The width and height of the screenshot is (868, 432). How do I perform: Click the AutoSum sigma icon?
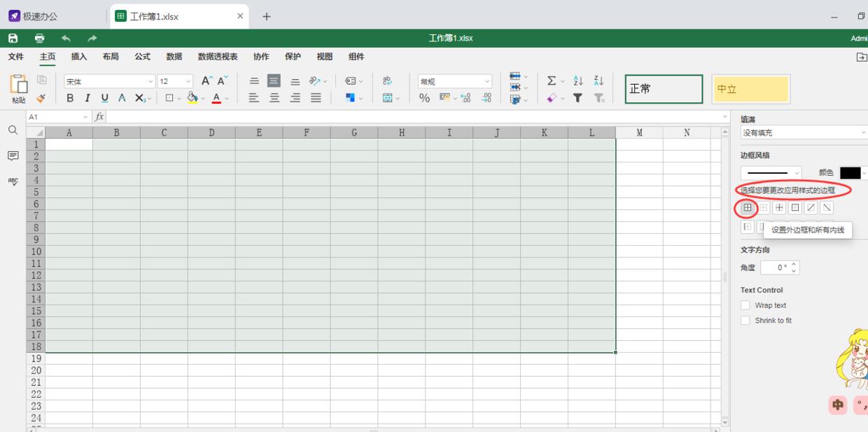pos(552,81)
